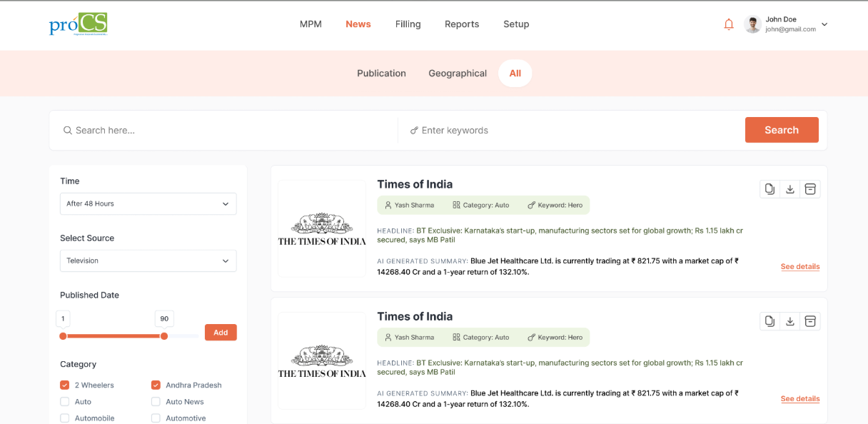Uncheck the Andhra Pradesh checkbox
The width and height of the screenshot is (868, 424).
[x=156, y=385]
